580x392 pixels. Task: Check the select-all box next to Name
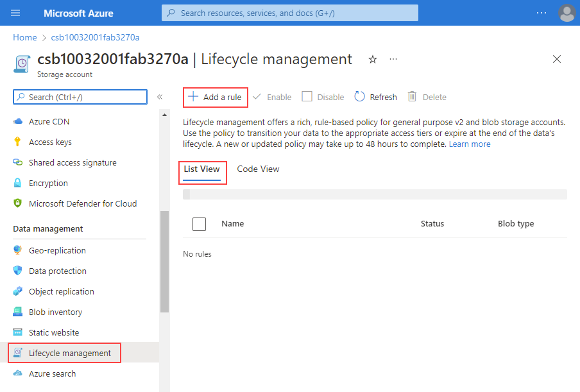[199, 224]
